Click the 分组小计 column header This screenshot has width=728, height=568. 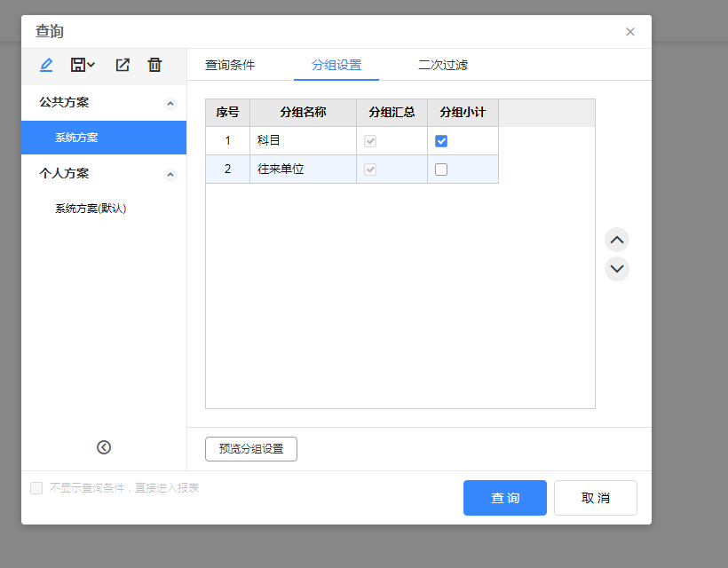pos(463,113)
